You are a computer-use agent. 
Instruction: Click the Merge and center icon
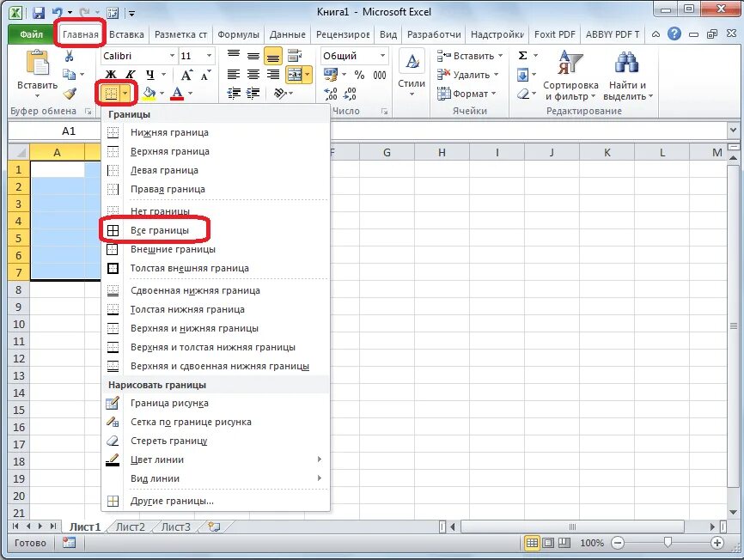[295, 75]
